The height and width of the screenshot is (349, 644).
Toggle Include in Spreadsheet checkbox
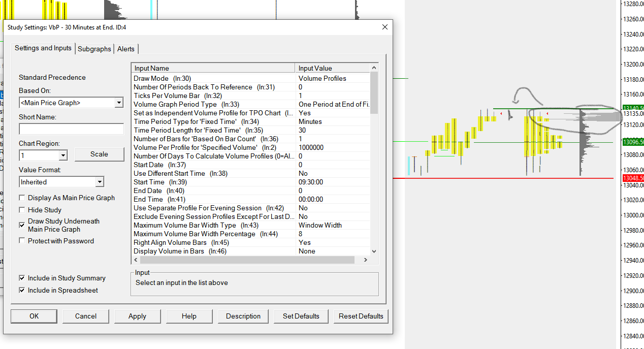click(x=22, y=290)
